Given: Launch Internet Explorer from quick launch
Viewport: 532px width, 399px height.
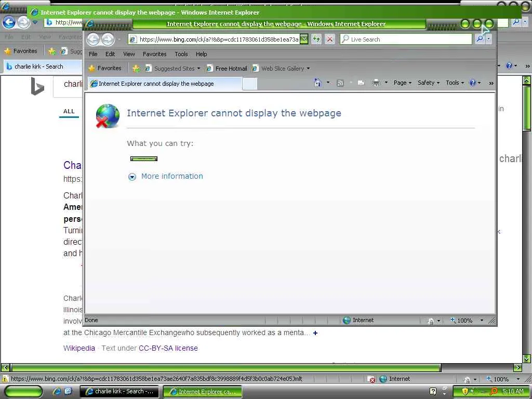Looking at the screenshot, I should point(57,391).
